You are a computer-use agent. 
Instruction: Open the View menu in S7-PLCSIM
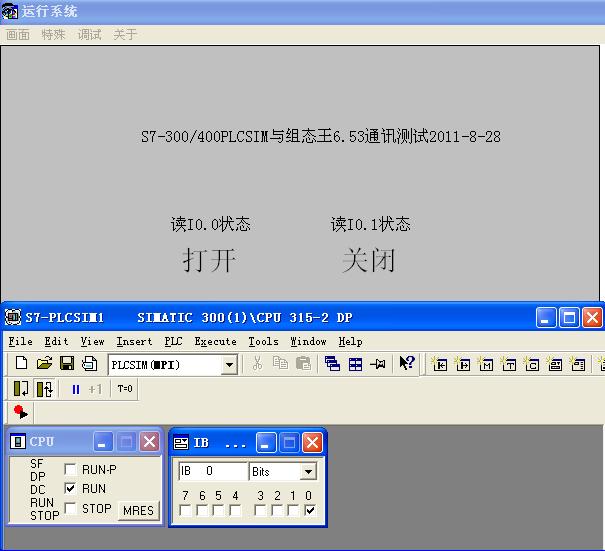[93, 341]
